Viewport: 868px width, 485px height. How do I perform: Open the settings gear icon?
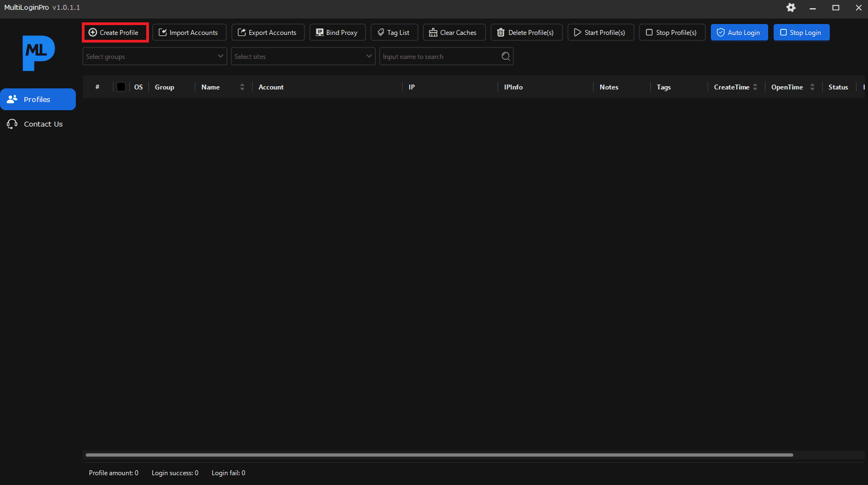click(x=791, y=8)
